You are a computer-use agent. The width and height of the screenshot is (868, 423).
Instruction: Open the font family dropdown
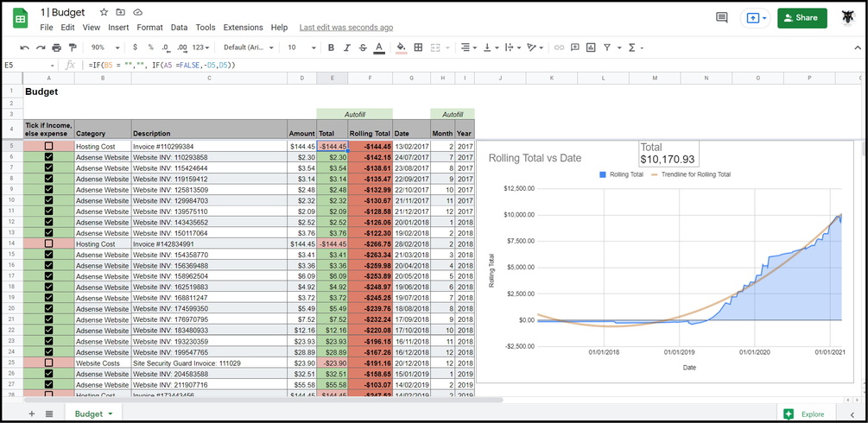(249, 47)
